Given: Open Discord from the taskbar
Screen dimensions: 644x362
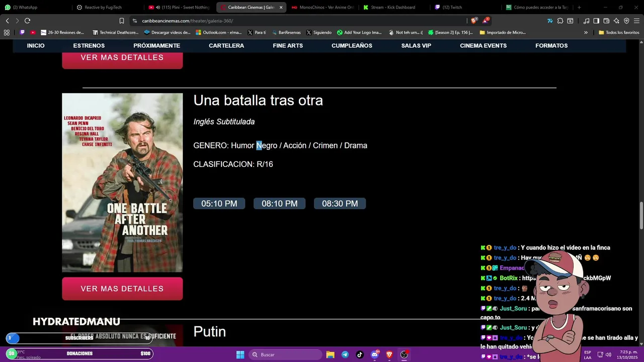Looking at the screenshot, I should pyautogui.click(x=375, y=354).
